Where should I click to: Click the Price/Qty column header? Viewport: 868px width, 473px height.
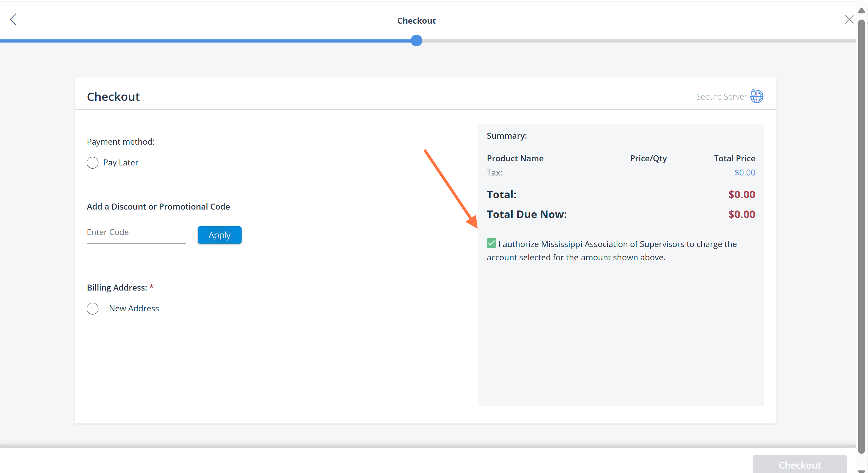point(648,159)
